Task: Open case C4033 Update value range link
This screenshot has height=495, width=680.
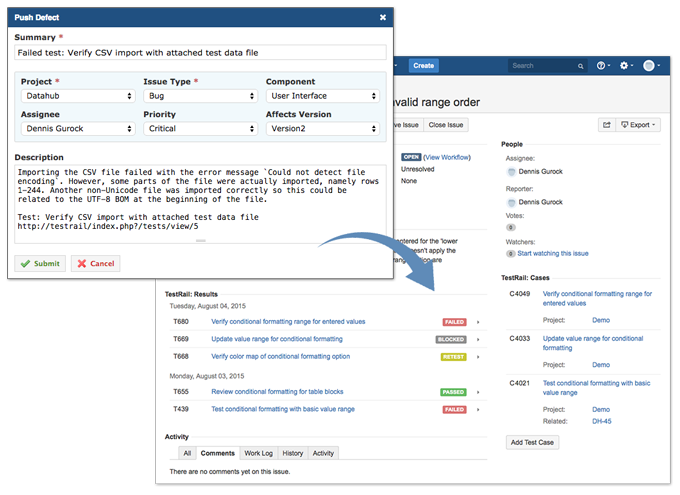Action: pos(593,343)
